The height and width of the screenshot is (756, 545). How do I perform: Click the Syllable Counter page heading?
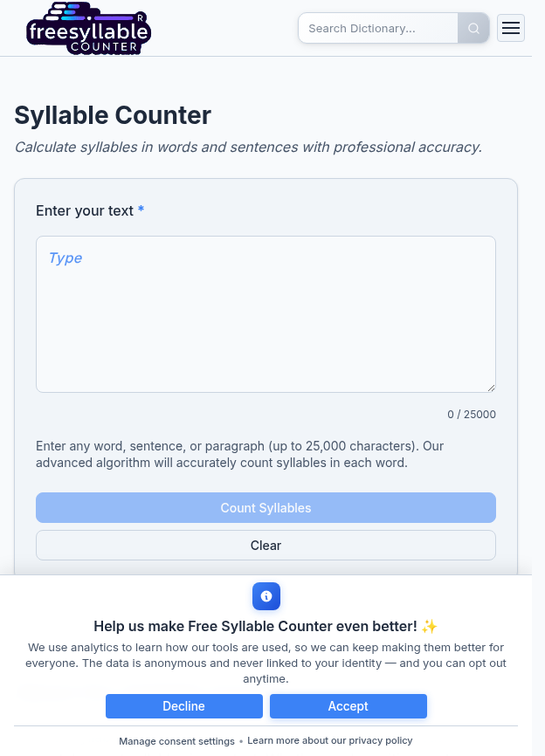tap(112, 114)
